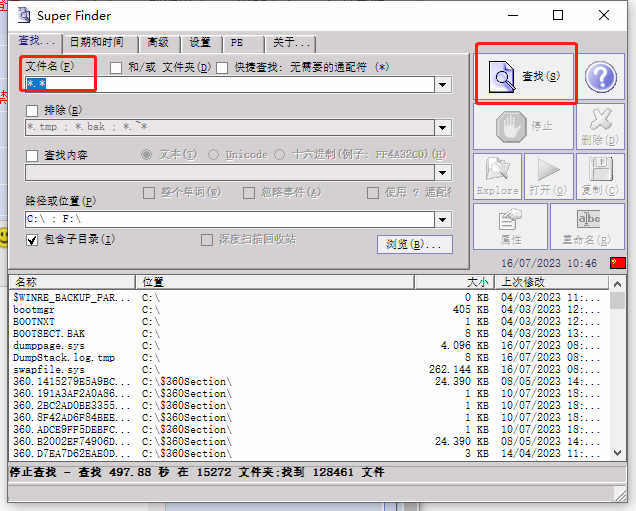Click the open play-arrow icon 打开(O)
Viewport: 636px width, 511px height.
[x=548, y=176]
